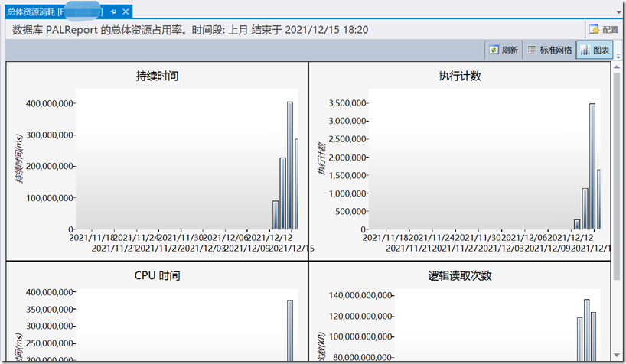The height and width of the screenshot is (364, 626).
Task: Click tallest bar in 持续时间 chart
Action: click(x=290, y=165)
